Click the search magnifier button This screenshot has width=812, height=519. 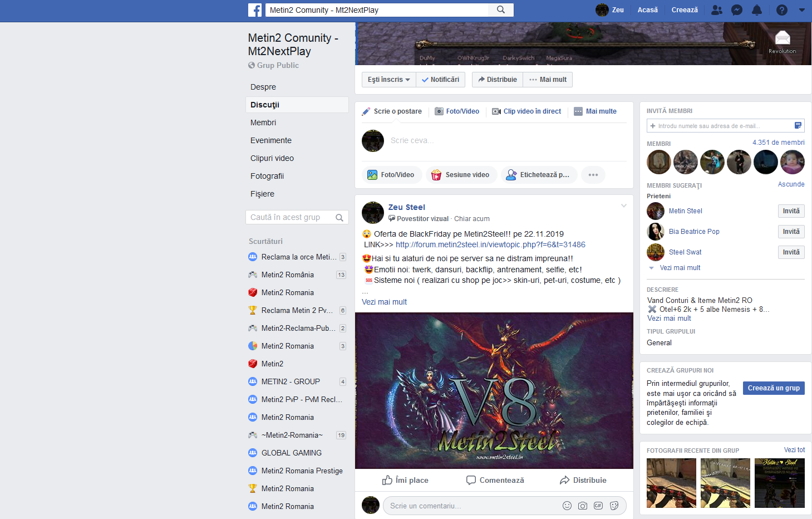(501, 10)
